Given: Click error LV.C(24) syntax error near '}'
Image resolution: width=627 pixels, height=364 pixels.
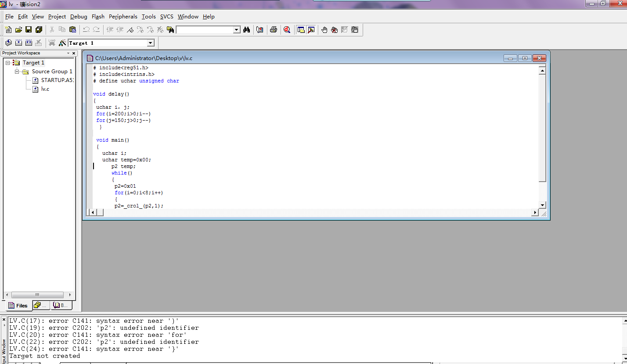Looking at the screenshot, I should point(94,349).
